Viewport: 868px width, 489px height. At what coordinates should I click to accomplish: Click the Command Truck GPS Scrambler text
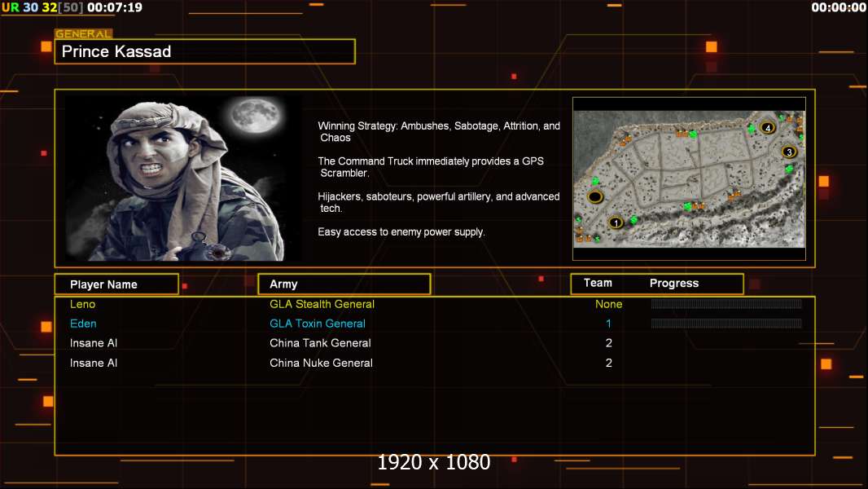(431, 167)
